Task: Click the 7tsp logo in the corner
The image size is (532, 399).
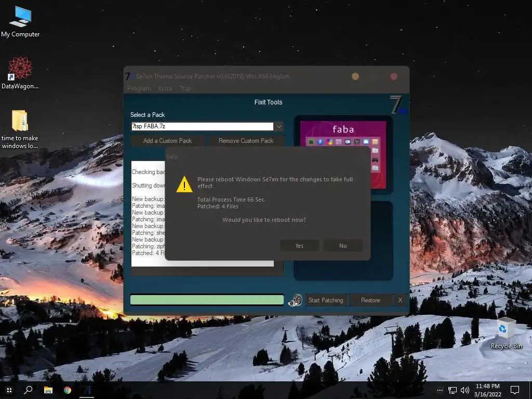Action: 398,105
